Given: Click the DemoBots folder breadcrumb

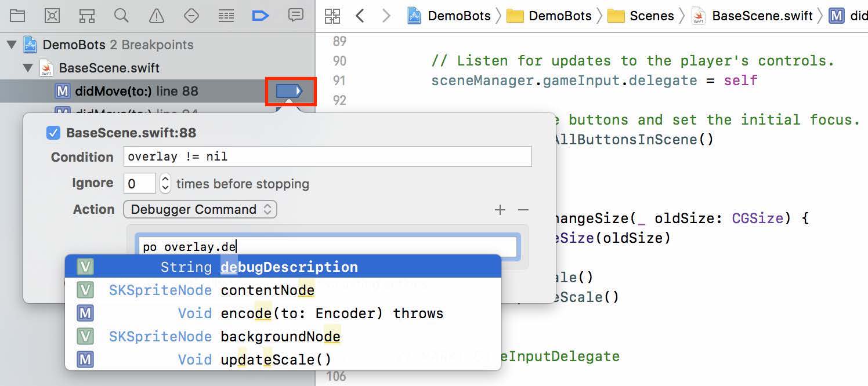Looking at the screenshot, I should tap(549, 16).
